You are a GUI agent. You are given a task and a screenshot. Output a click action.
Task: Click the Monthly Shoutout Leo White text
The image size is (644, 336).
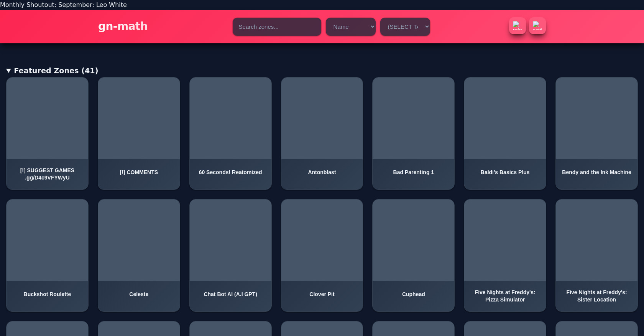(x=63, y=5)
